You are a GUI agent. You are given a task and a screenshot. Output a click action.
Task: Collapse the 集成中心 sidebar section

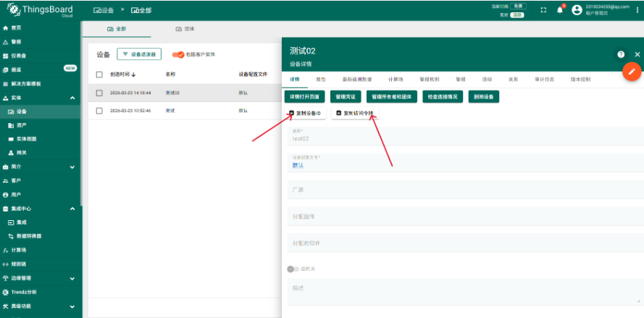72,209
